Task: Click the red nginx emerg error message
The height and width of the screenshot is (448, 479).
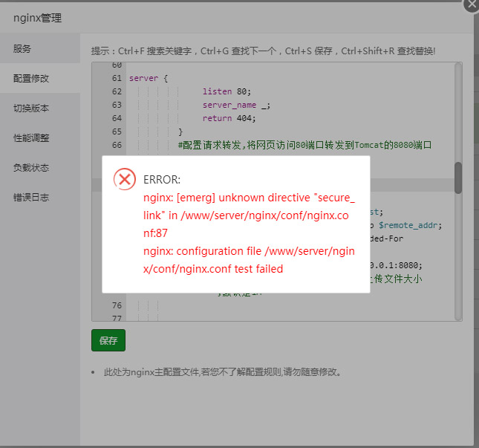Action: pos(249,215)
